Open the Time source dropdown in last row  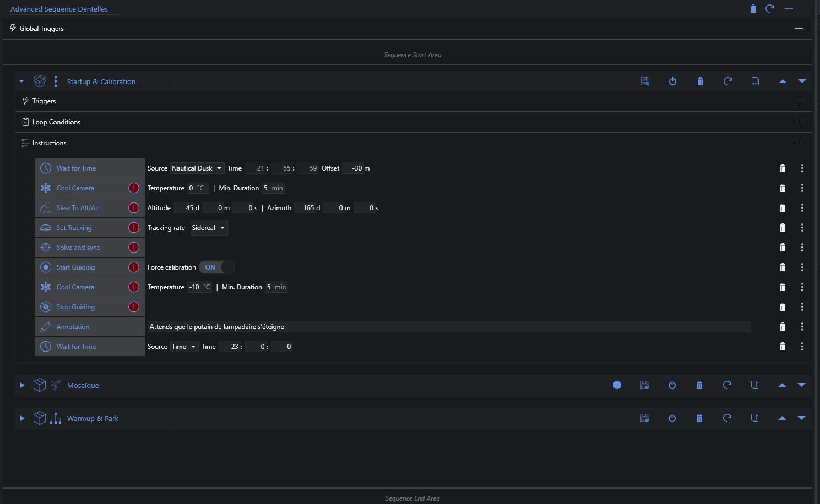tap(184, 347)
